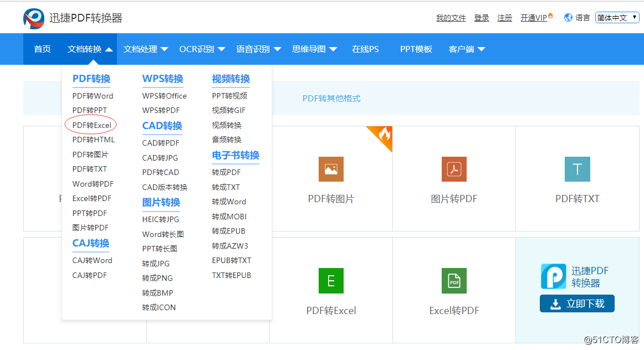Select PDF转HTML in the menu
Viewport: 644px width, 350px height.
click(x=94, y=140)
